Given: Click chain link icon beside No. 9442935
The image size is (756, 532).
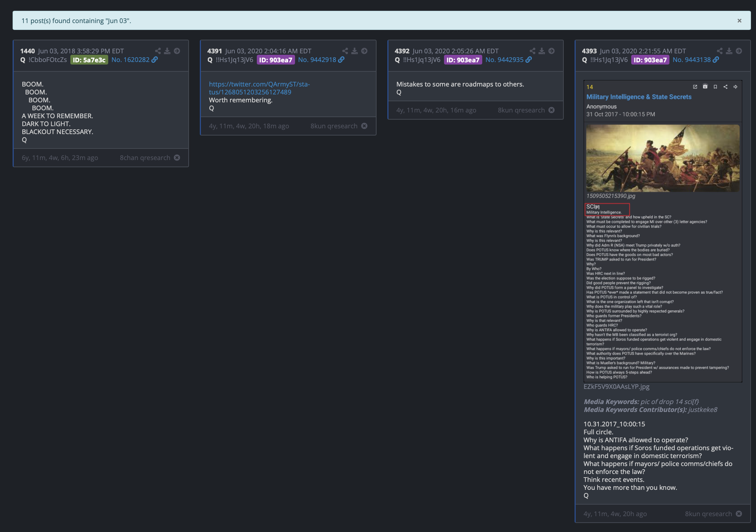Looking at the screenshot, I should [x=529, y=60].
